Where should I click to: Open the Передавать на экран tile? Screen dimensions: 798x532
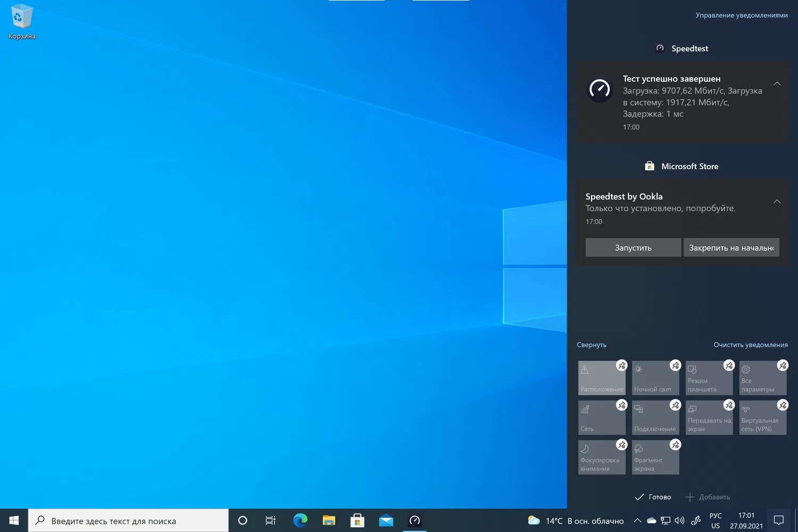click(709, 418)
